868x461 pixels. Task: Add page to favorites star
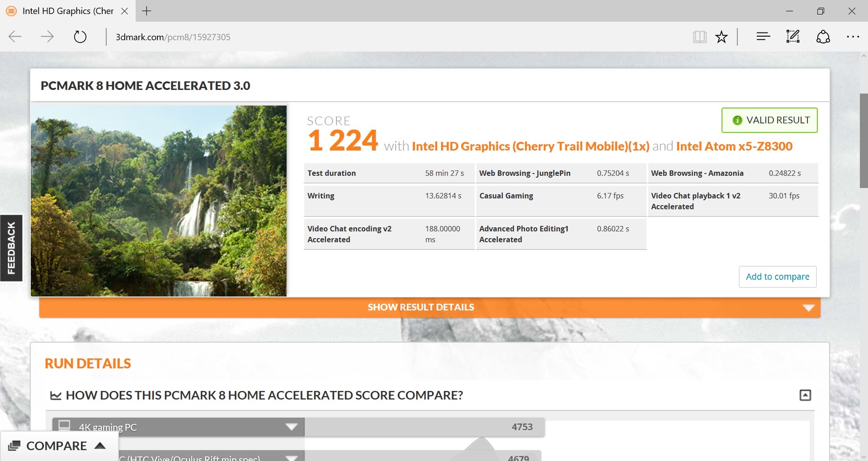point(722,37)
